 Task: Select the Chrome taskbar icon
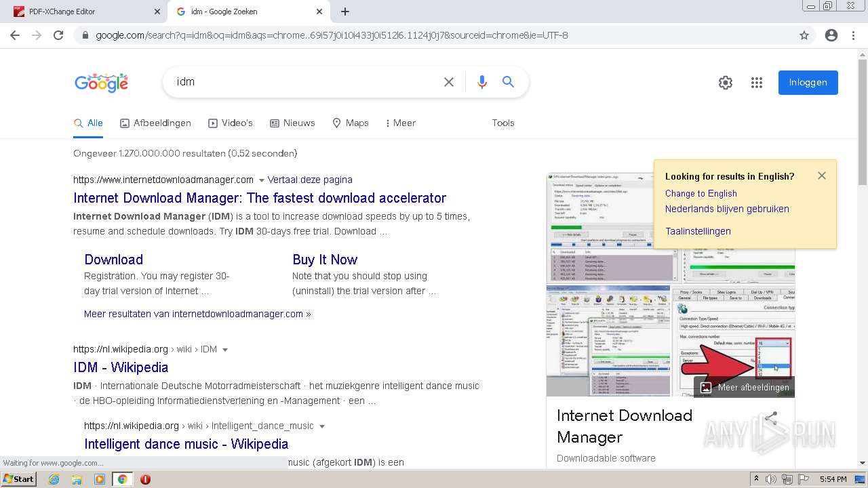point(122,479)
